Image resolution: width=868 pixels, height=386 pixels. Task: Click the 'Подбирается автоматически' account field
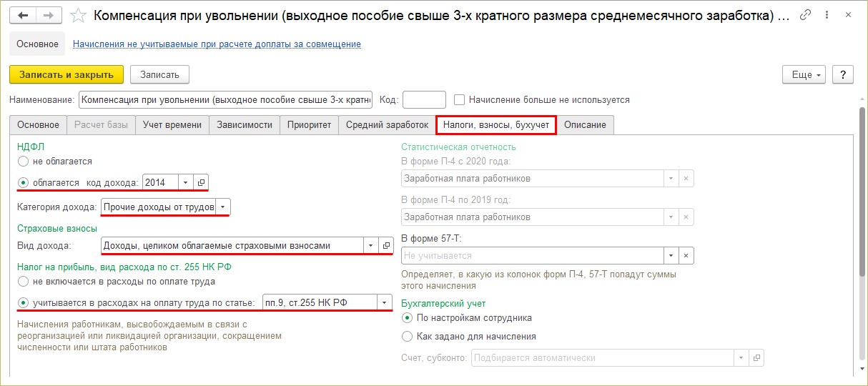click(603, 357)
